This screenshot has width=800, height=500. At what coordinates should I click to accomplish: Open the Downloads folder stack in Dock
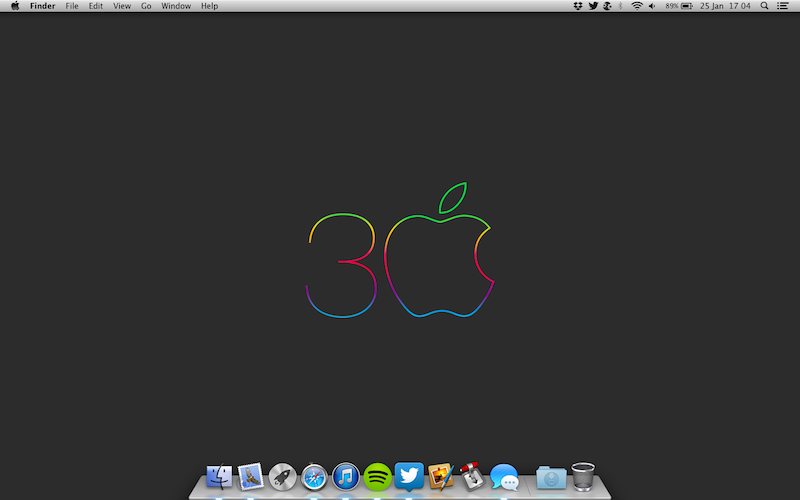(551, 478)
